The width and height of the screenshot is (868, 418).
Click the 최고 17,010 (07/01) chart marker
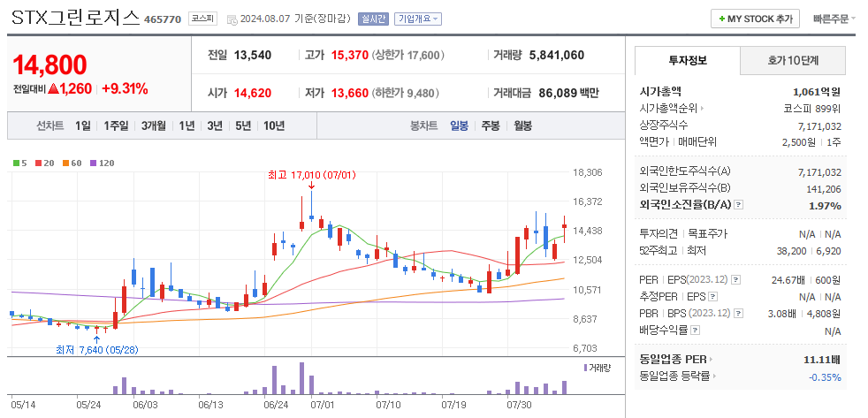pyautogui.click(x=312, y=176)
